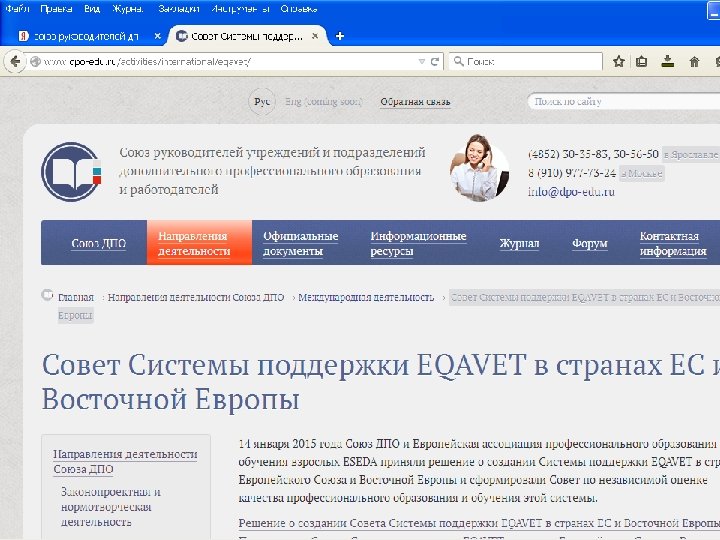Select the Рус language button
The height and width of the screenshot is (540, 720).
click(x=262, y=101)
